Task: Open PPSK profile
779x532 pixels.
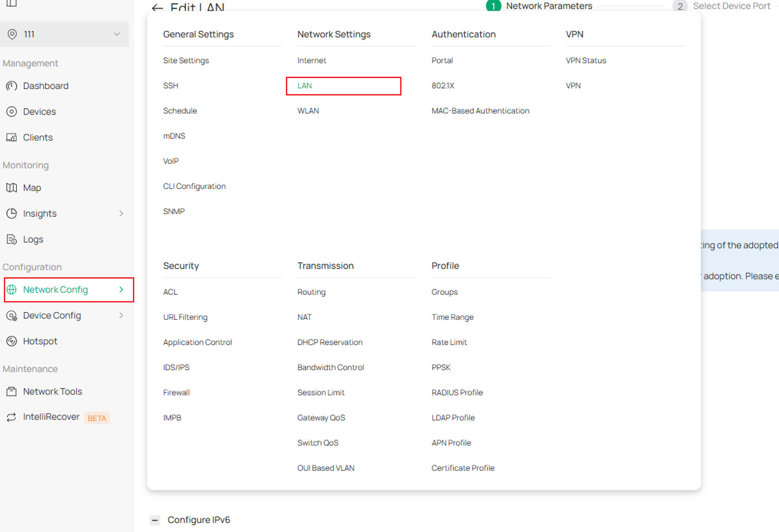Action: click(441, 367)
